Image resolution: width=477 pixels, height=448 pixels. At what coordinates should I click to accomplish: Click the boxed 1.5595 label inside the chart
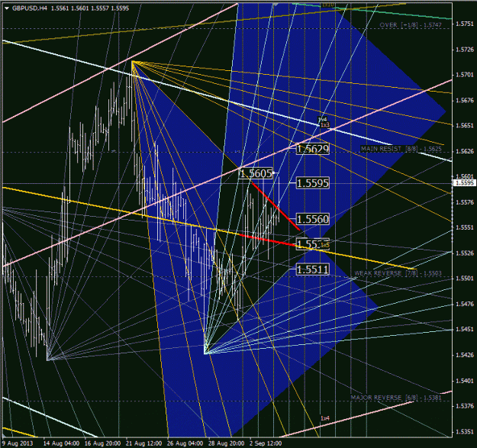(313, 183)
